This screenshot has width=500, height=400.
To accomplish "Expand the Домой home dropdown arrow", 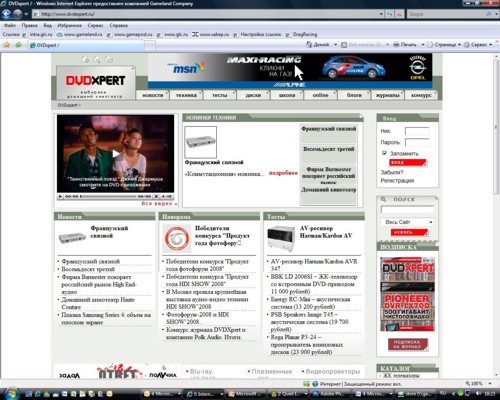I will [x=335, y=45].
